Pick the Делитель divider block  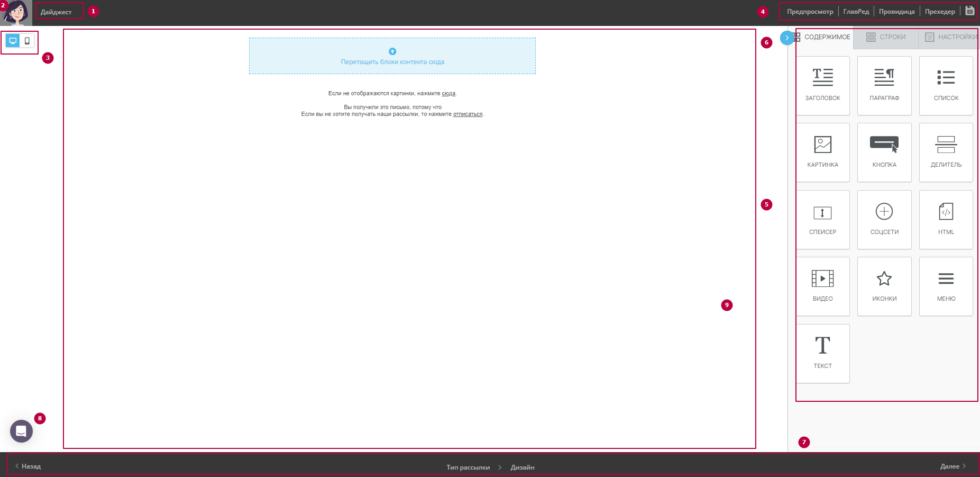click(x=946, y=152)
